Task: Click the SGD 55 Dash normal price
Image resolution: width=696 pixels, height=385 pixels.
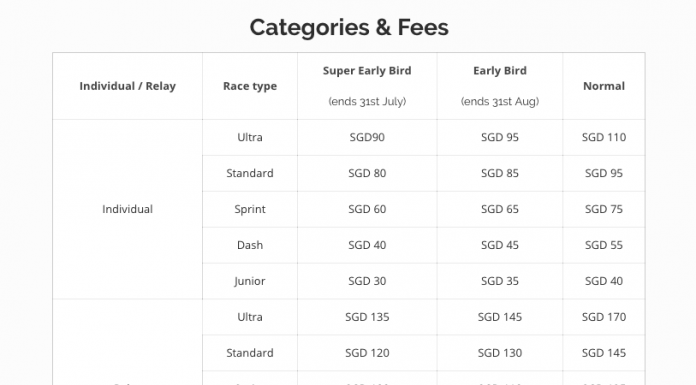Action: point(604,245)
